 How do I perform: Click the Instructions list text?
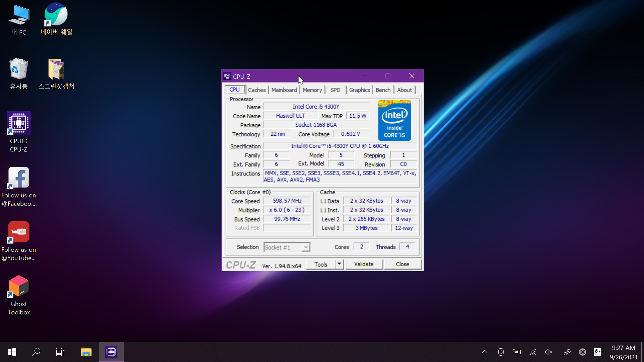(x=340, y=176)
